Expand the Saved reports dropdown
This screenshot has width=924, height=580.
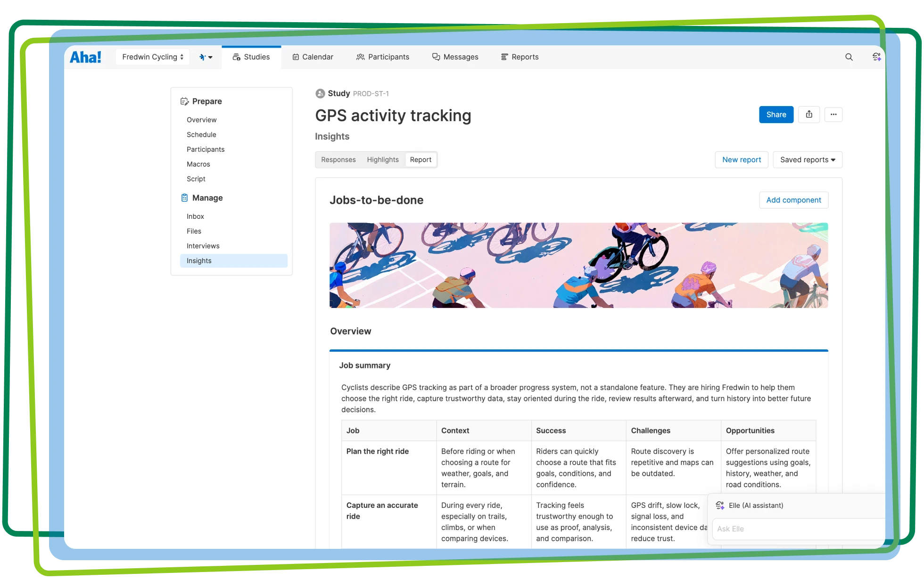pyautogui.click(x=808, y=160)
